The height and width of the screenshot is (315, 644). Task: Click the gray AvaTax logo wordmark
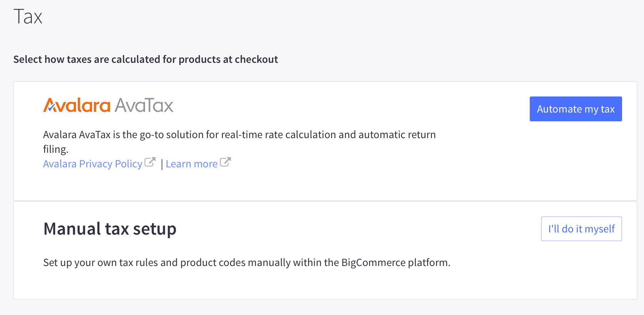144,105
